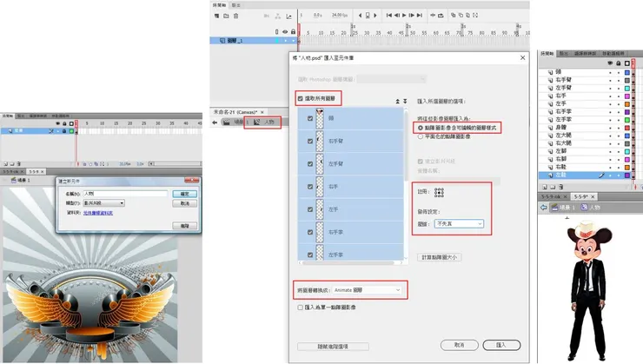Switch to the 5-5-9* document tab on right
Screen dimensions: 643x364
pyautogui.click(x=584, y=196)
